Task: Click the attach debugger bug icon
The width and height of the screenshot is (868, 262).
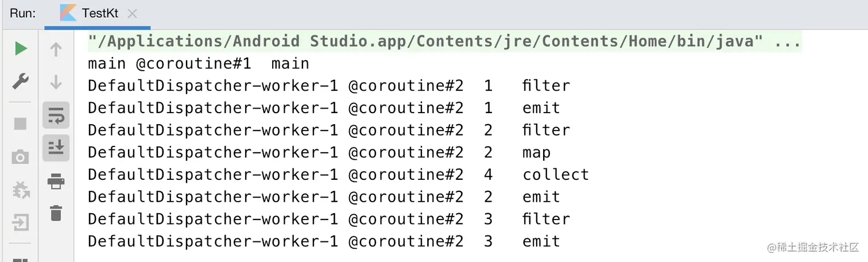Action: point(21,189)
